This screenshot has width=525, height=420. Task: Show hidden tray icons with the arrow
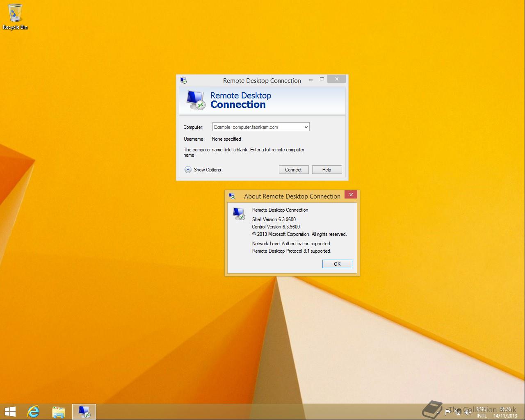coord(438,412)
